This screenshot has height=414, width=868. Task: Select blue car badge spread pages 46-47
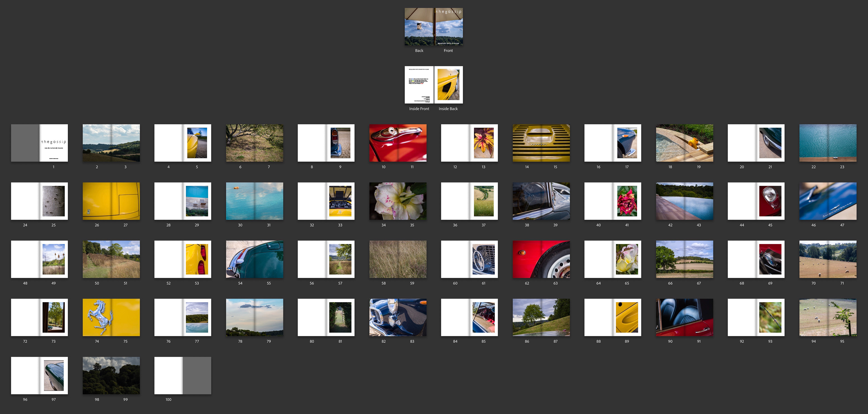(828, 201)
